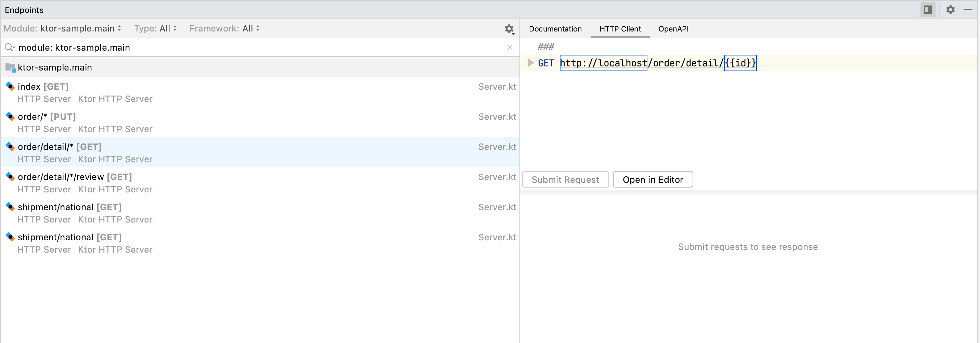
Task: Clear the search field text
Action: pyautogui.click(x=510, y=47)
